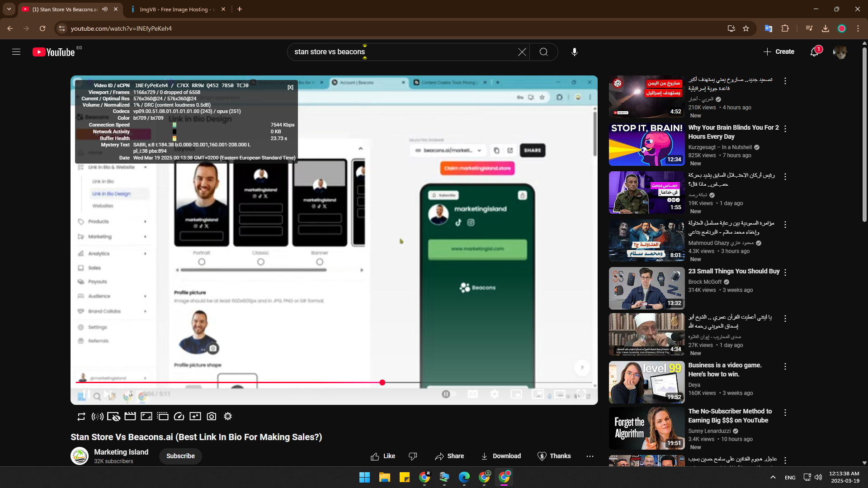The height and width of the screenshot is (488, 868).
Task: Click the red video progress scrubber
Action: click(x=382, y=383)
